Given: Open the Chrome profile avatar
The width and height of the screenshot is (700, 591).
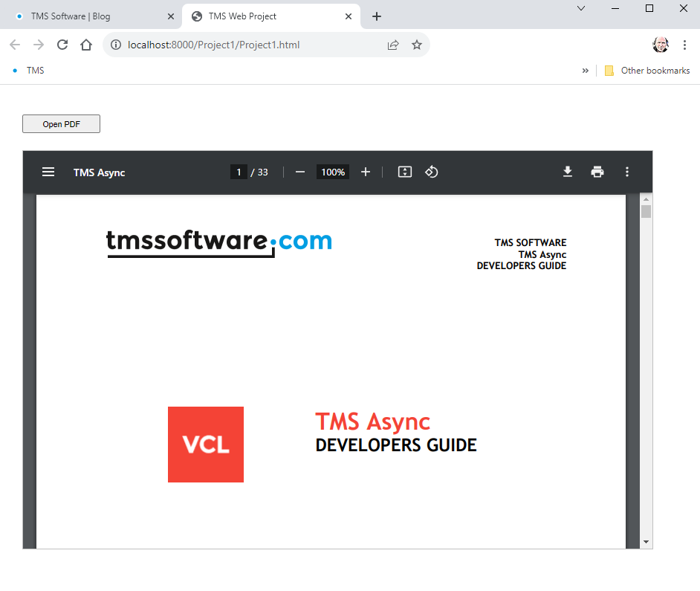Looking at the screenshot, I should pos(661,45).
